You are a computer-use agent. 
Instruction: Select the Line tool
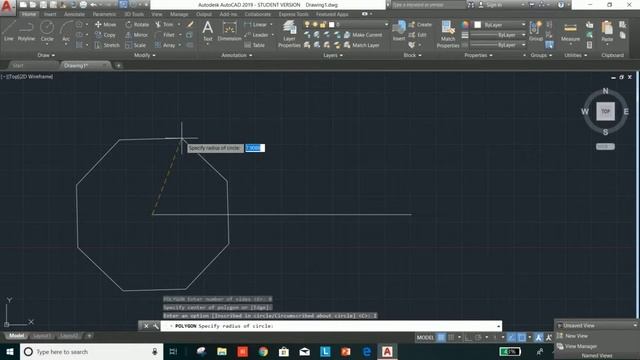9,31
